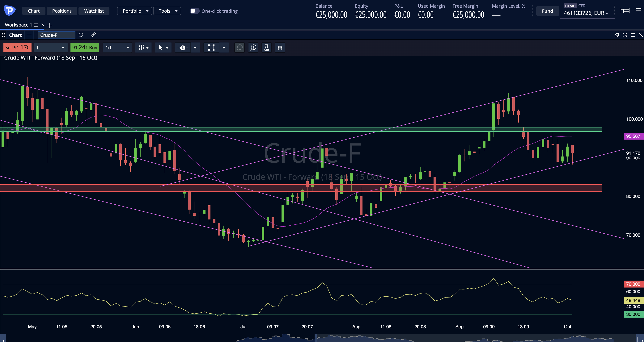The image size is (644, 342).
Task: Expand the Portfolio dropdown
Action: pyautogui.click(x=134, y=11)
